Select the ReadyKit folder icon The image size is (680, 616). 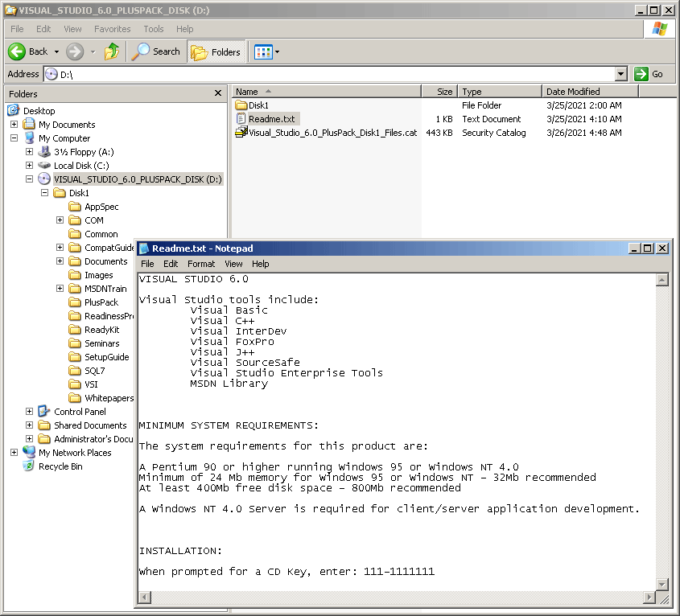75,330
